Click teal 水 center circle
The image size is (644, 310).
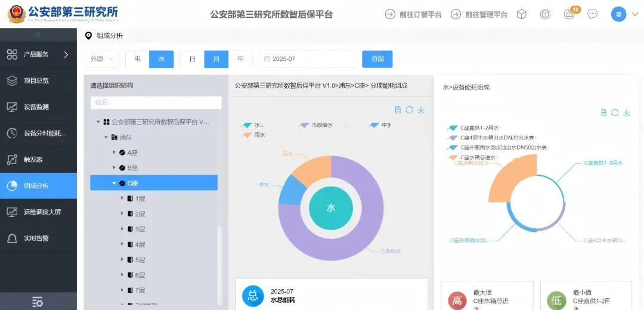coord(330,208)
